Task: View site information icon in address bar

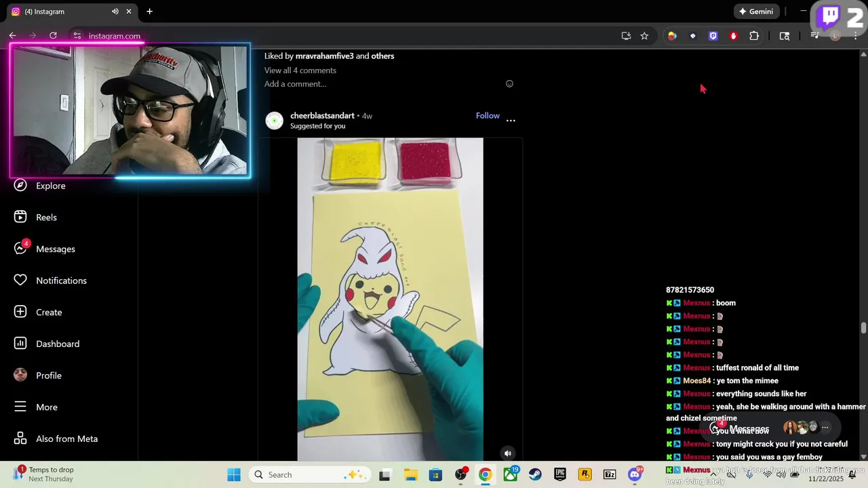Action: coord(77,36)
